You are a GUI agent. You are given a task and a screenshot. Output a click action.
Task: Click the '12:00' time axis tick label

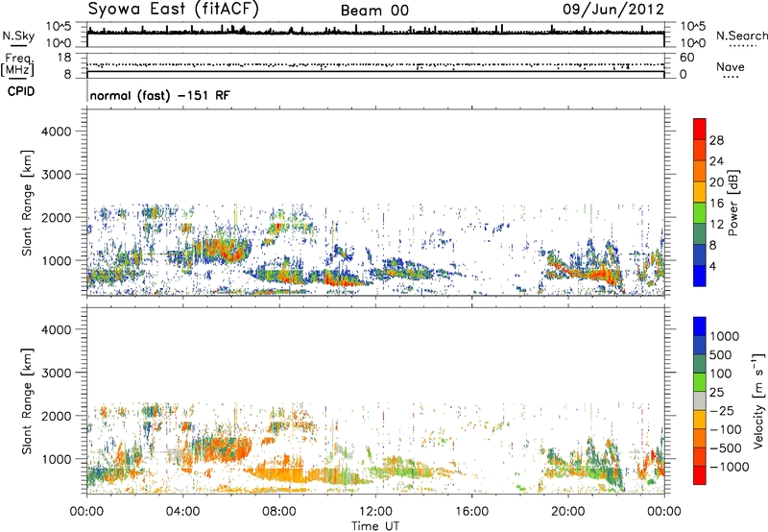coord(375,512)
